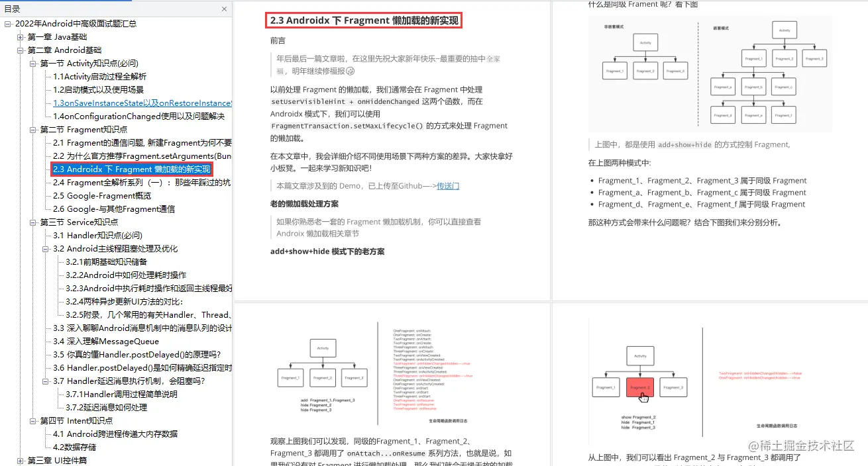Open 1.2启动模式以及使用场景 entry
Viewport: 868px width, 466px height.
pyautogui.click(x=98, y=90)
